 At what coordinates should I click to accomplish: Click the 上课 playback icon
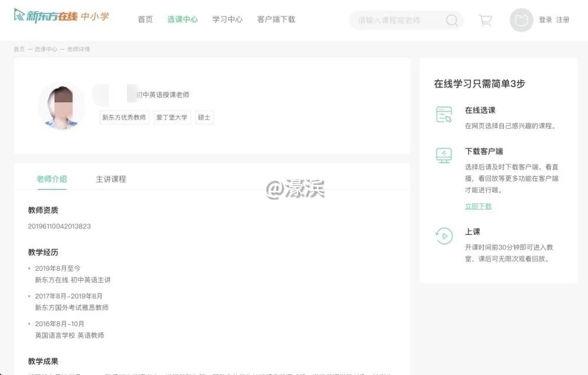[444, 236]
